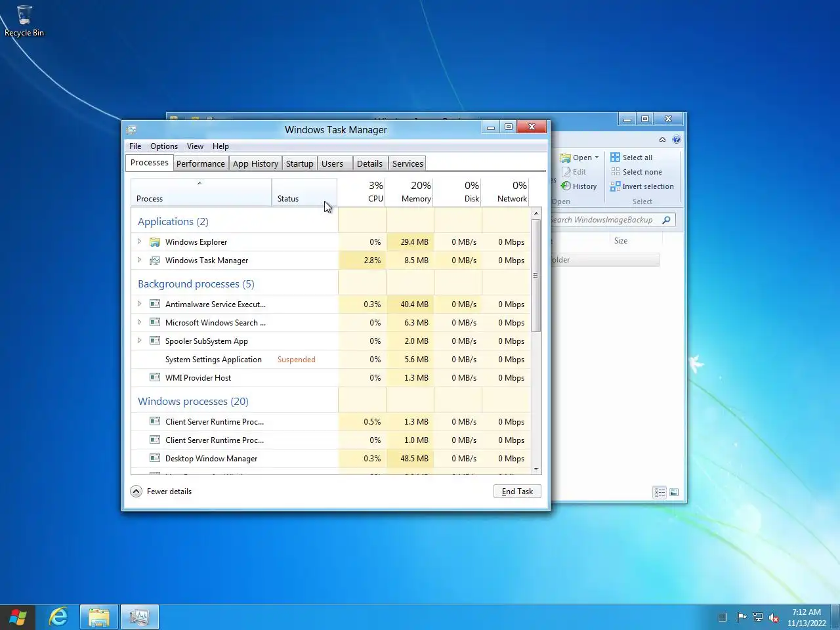Click the WMI Provider Host icon
The width and height of the screenshot is (840, 630).
(155, 377)
